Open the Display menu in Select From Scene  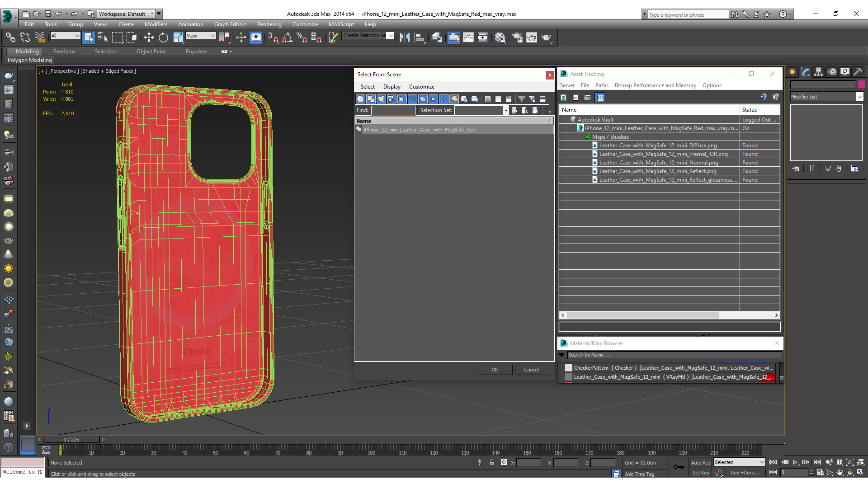pyautogui.click(x=392, y=87)
